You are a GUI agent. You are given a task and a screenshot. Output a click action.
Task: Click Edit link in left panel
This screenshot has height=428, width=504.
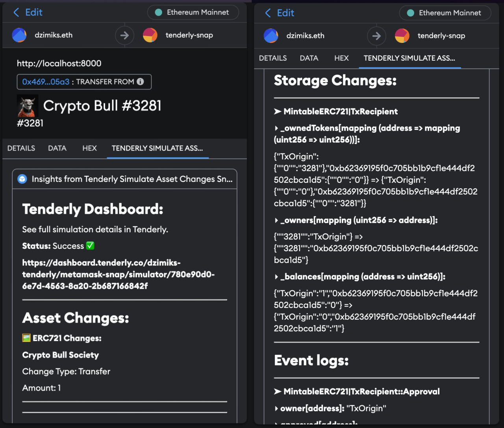point(34,12)
